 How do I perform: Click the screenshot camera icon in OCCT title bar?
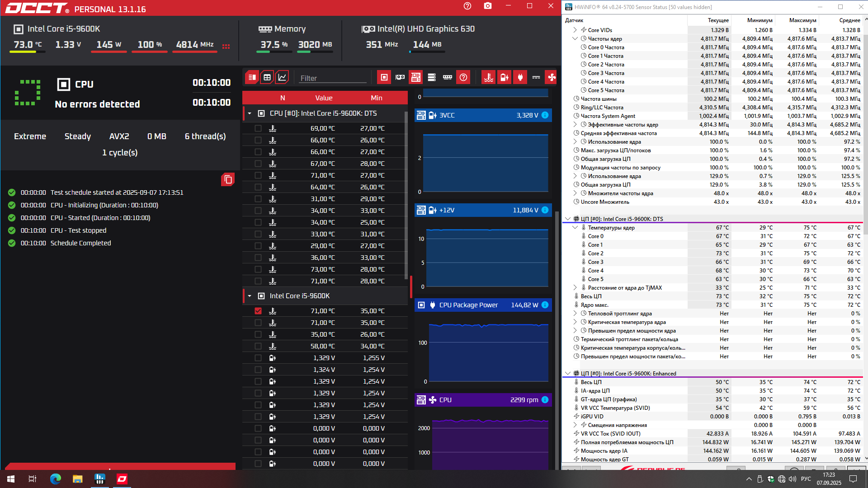point(487,6)
